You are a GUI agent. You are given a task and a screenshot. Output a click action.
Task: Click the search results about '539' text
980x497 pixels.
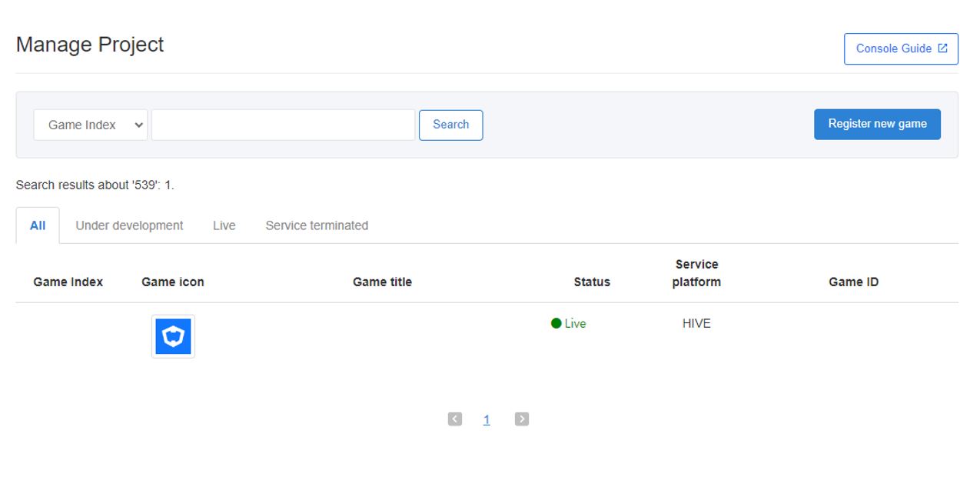[95, 185]
